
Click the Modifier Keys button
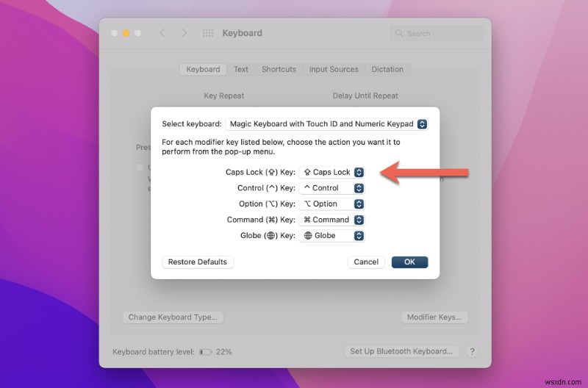434,317
